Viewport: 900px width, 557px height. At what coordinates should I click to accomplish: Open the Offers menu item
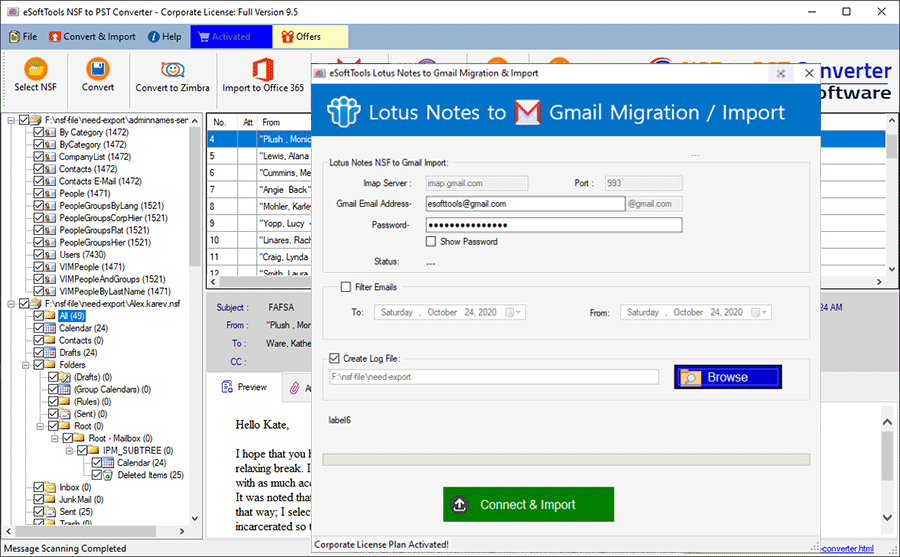(x=309, y=37)
